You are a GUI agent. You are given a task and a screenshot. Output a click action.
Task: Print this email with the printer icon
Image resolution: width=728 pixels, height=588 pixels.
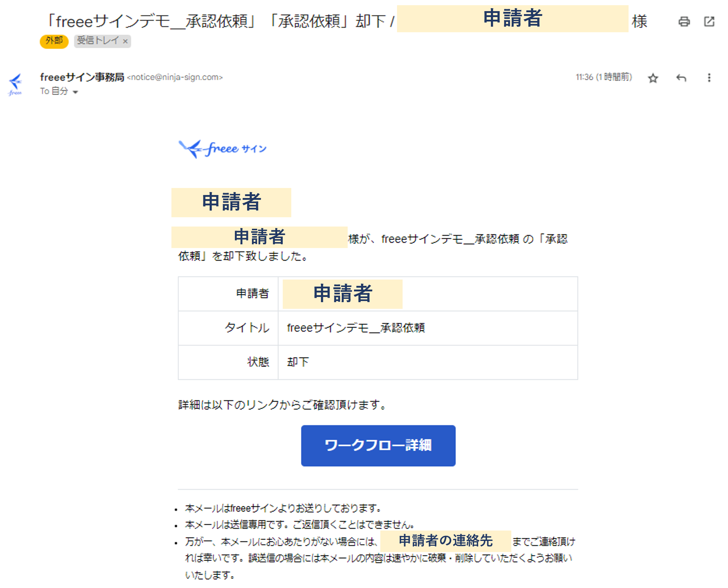[x=684, y=22]
